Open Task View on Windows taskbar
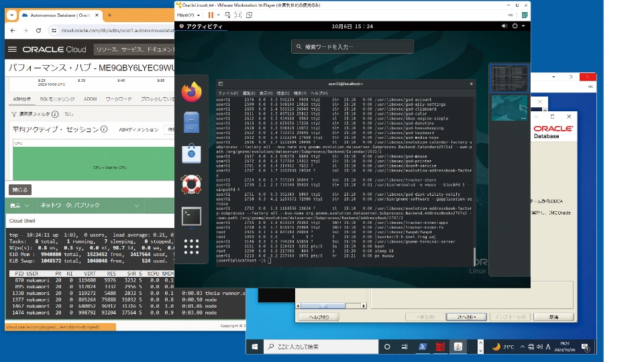The image size is (644, 362). tap(405, 347)
